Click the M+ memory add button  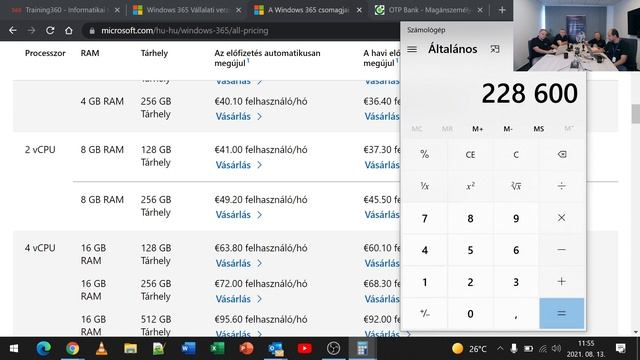(x=478, y=129)
